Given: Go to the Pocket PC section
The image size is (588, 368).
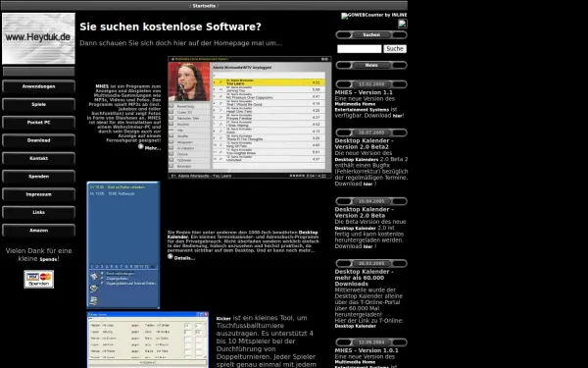Looking at the screenshot, I should click(38, 123).
